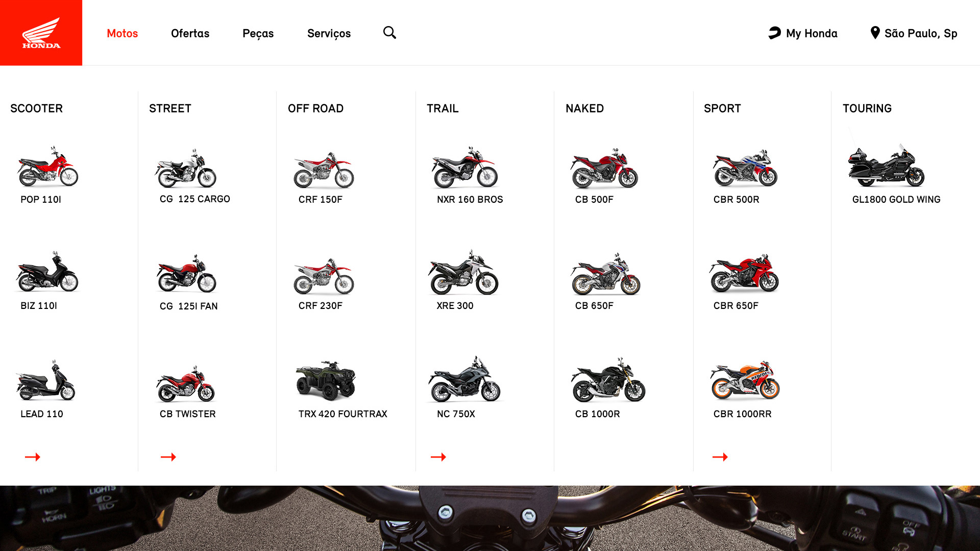Open the Peças menu

pos(258,34)
